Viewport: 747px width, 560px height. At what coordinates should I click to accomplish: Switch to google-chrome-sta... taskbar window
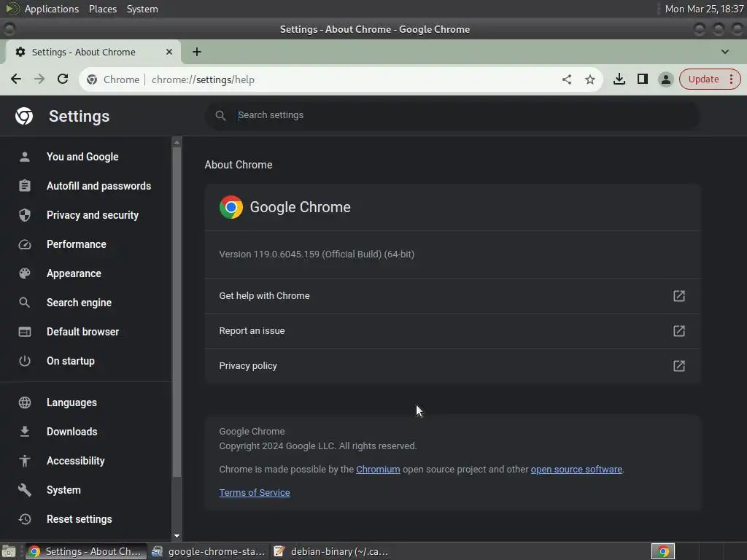209,551
